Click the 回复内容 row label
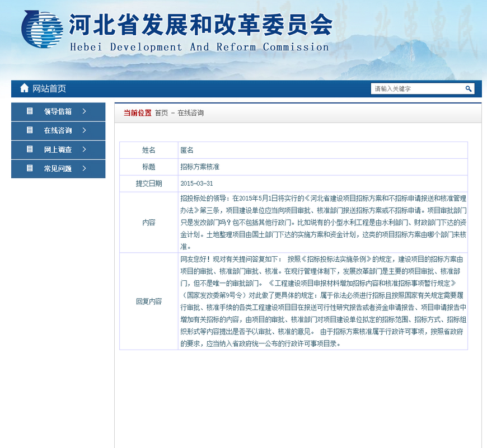This screenshot has height=448, width=487. 149,301
